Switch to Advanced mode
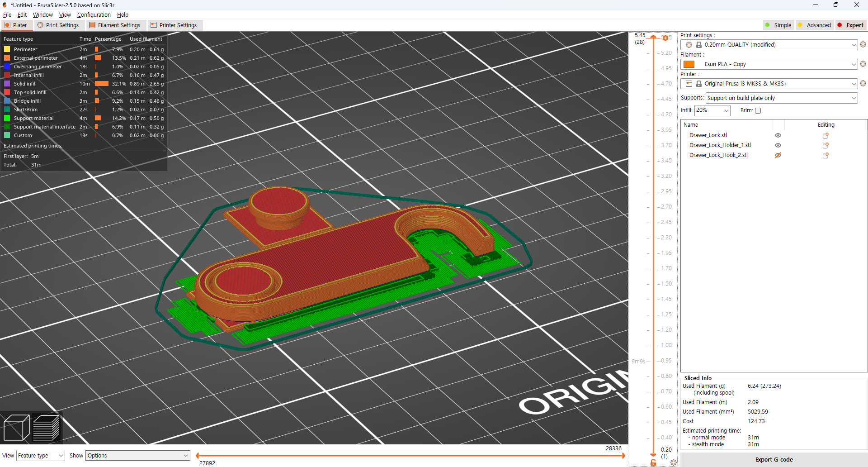This screenshot has width=868, height=467. pyautogui.click(x=814, y=25)
